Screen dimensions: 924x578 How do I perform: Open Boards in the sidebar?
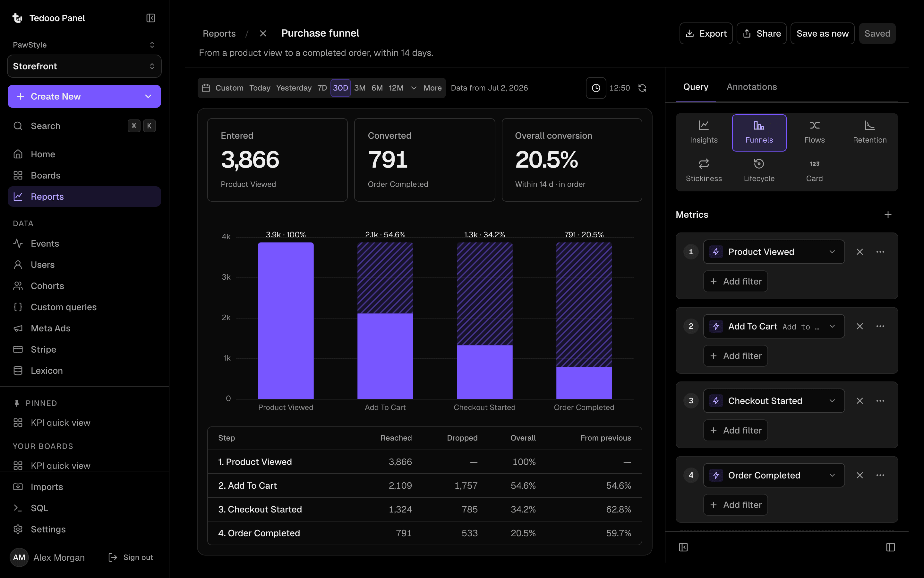(84, 175)
